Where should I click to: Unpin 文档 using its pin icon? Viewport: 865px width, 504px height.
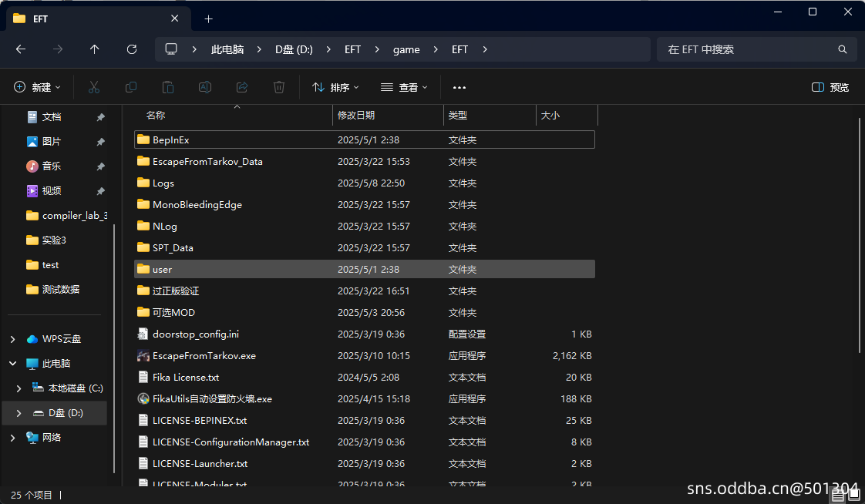100,117
